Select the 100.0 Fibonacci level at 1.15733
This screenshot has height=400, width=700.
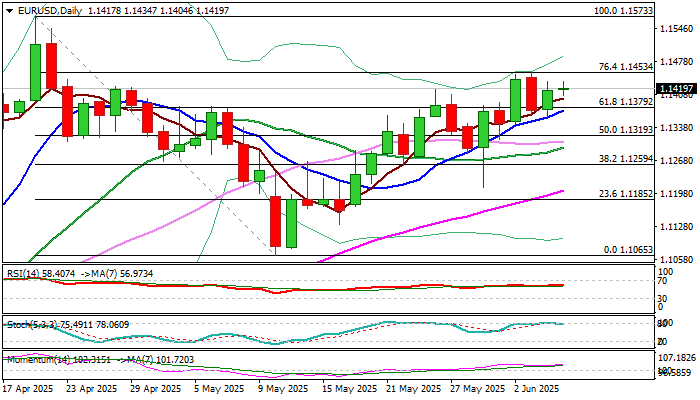[x=623, y=11]
